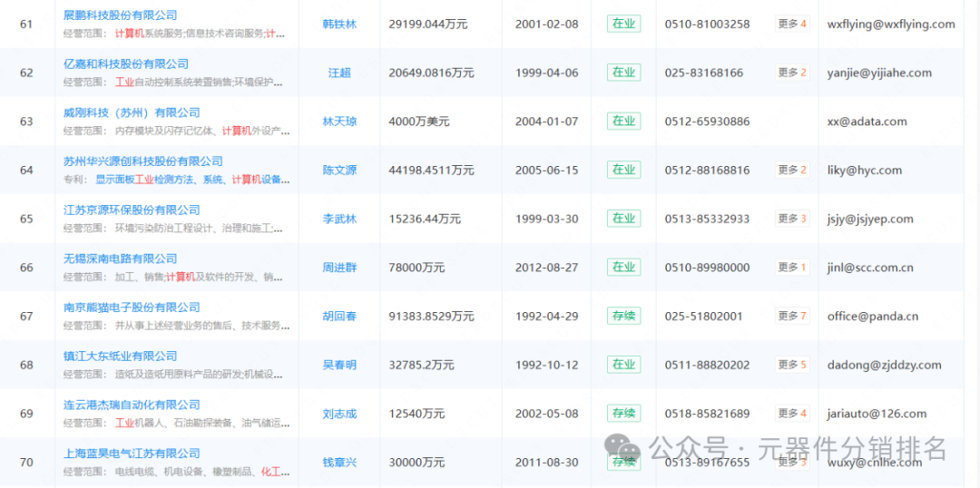The height and width of the screenshot is (488, 980).
Task: Select capital value 78000万元
Action: coord(416,268)
